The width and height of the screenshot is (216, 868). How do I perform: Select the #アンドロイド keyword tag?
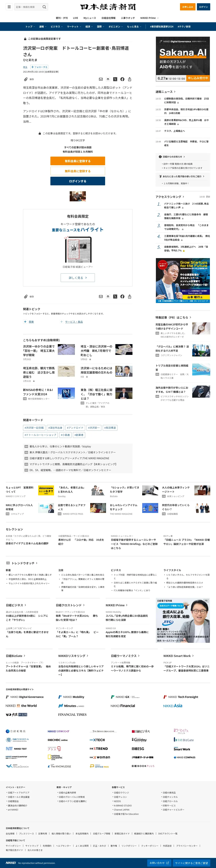click(75, 428)
